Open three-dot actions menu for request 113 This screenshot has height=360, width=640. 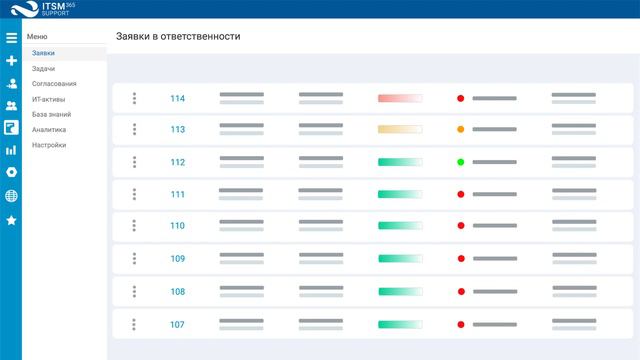click(x=134, y=129)
